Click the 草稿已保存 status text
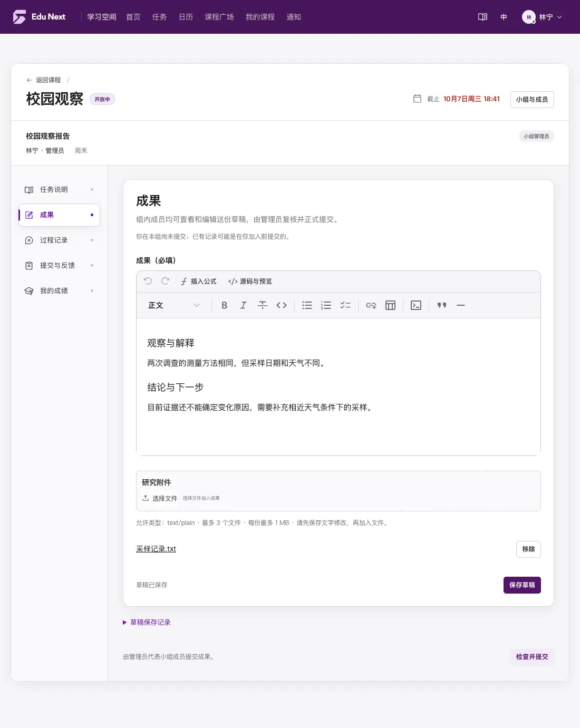This screenshot has height=728, width=580. (152, 585)
